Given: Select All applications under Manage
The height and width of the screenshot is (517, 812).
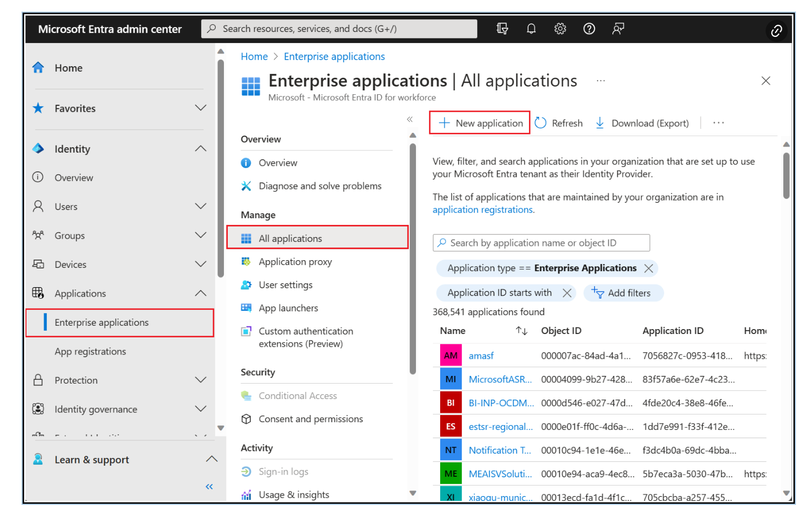Looking at the screenshot, I should [x=317, y=237].
